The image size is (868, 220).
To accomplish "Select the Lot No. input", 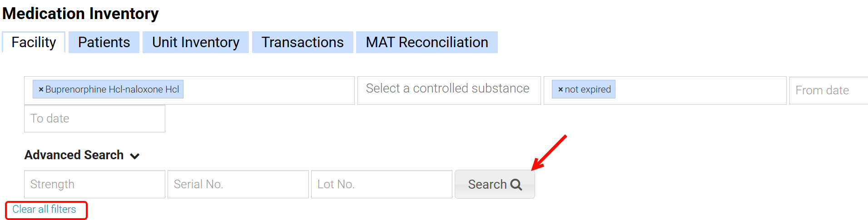I will (382, 184).
